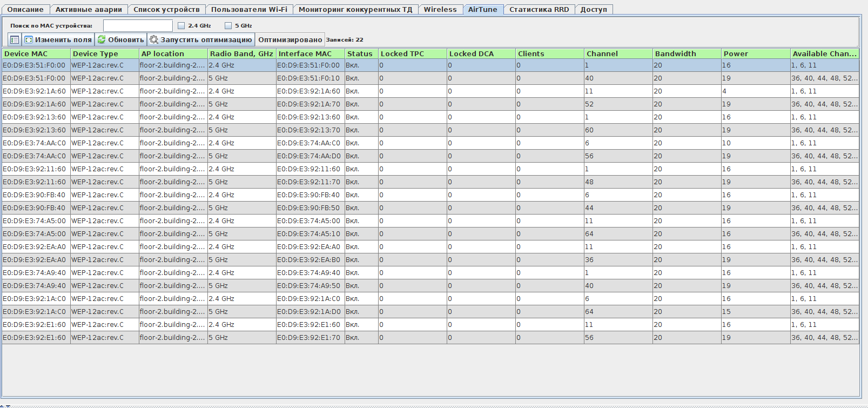
Task: Open the Пользователи Wi-Fi tab
Action: click(x=249, y=9)
